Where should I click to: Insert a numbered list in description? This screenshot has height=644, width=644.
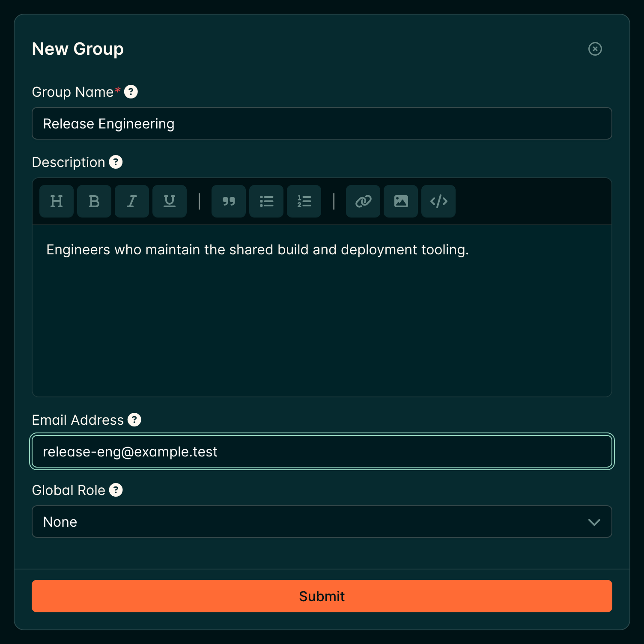point(304,201)
